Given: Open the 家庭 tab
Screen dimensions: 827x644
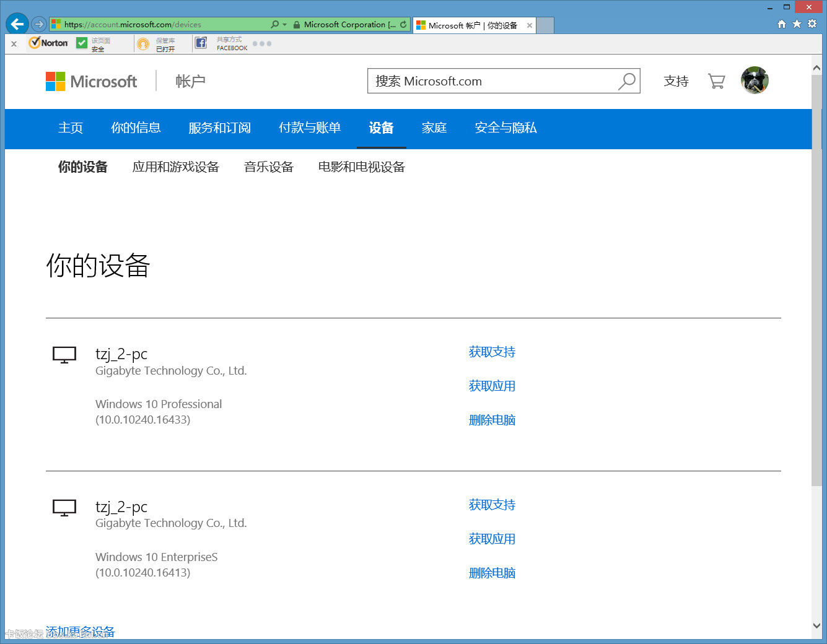Looking at the screenshot, I should [x=434, y=128].
